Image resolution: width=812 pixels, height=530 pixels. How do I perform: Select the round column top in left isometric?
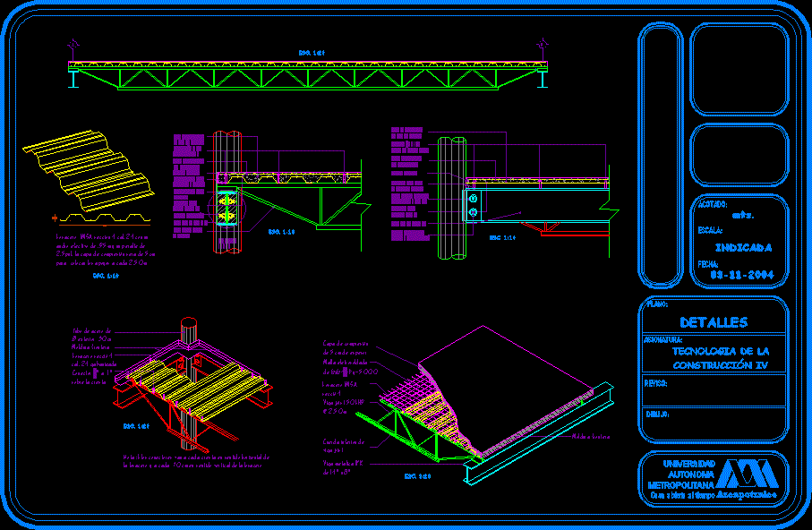point(188,322)
